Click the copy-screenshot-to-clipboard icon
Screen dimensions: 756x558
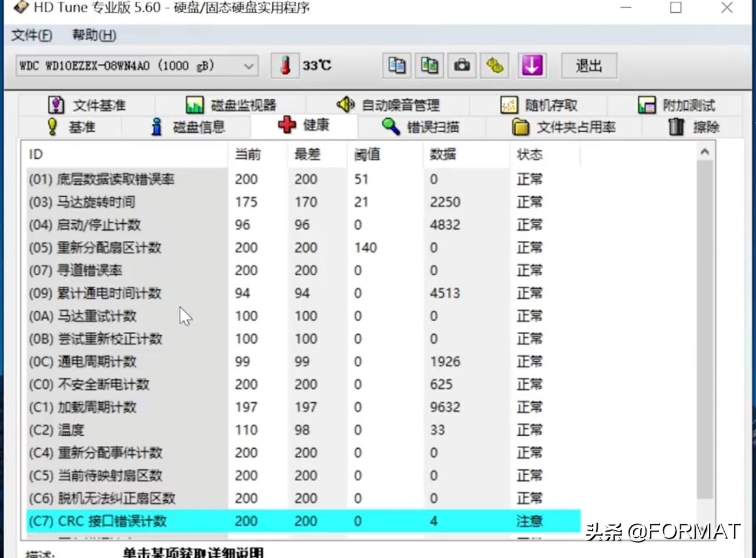pyautogui.click(x=429, y=66)
